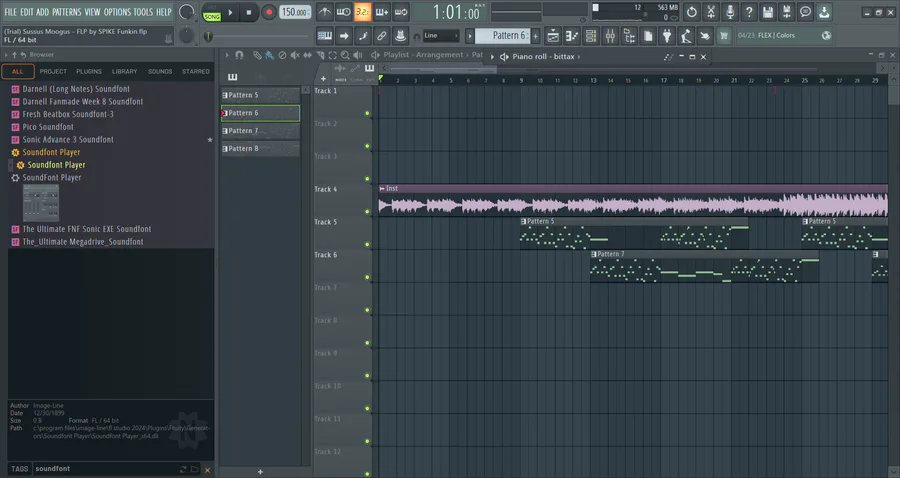Click the Record button

click(x=268, y=12)
